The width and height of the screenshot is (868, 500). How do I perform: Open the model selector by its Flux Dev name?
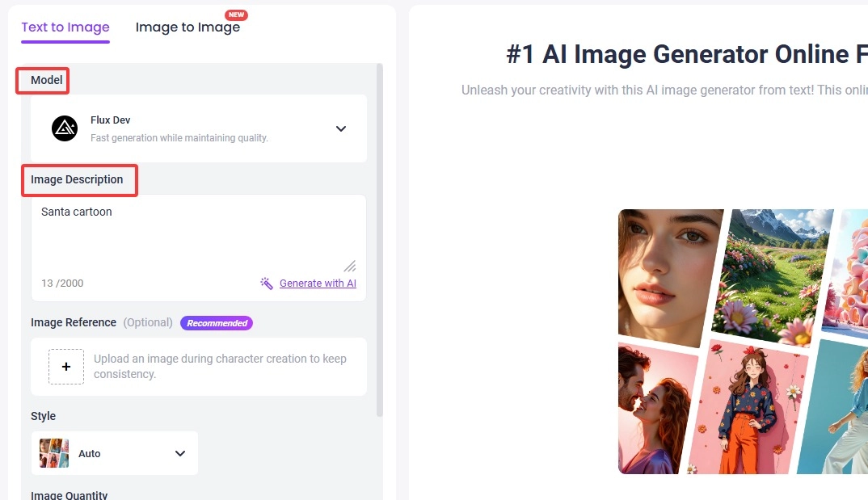111,120
